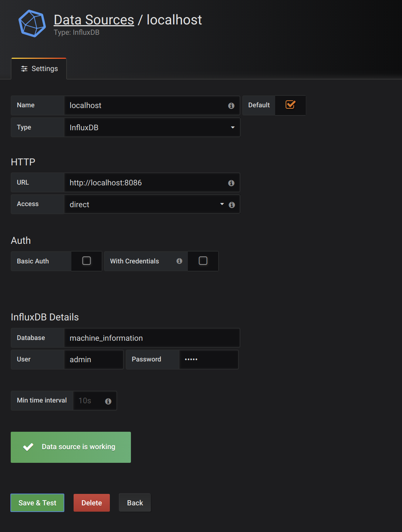Click the 'With Credentials' label
The image size is (402, 532).
[x=135, y=261]
